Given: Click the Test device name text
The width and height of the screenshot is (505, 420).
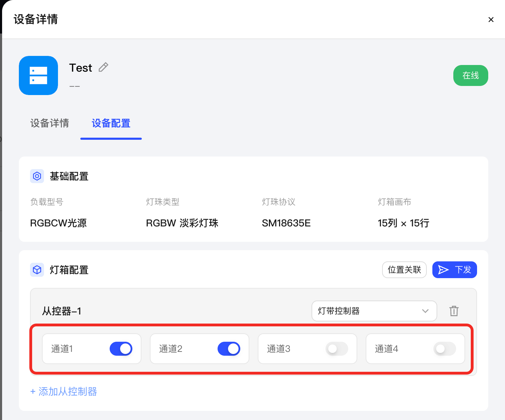Looking at the screenshot, I should [x=81, y=68].
